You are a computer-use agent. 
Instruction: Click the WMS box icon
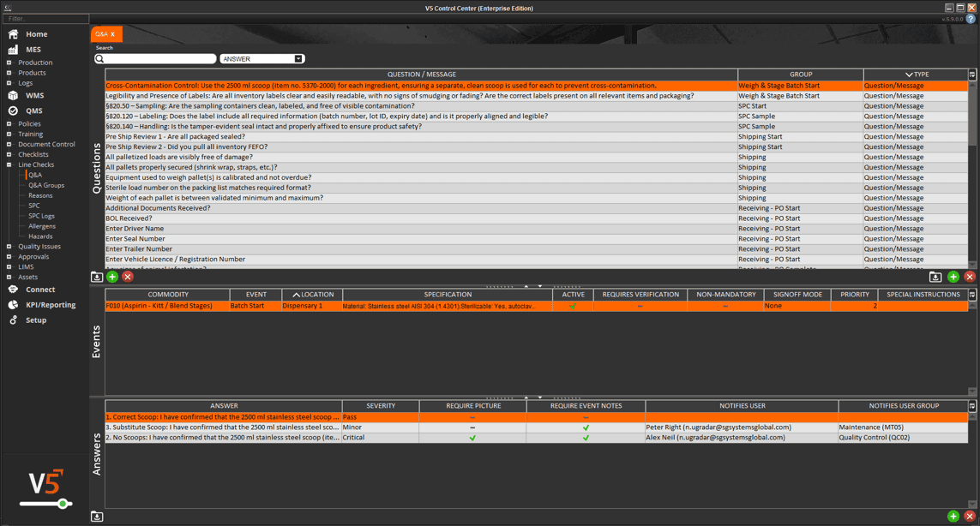pyautogui.click(x=13, y=96)
